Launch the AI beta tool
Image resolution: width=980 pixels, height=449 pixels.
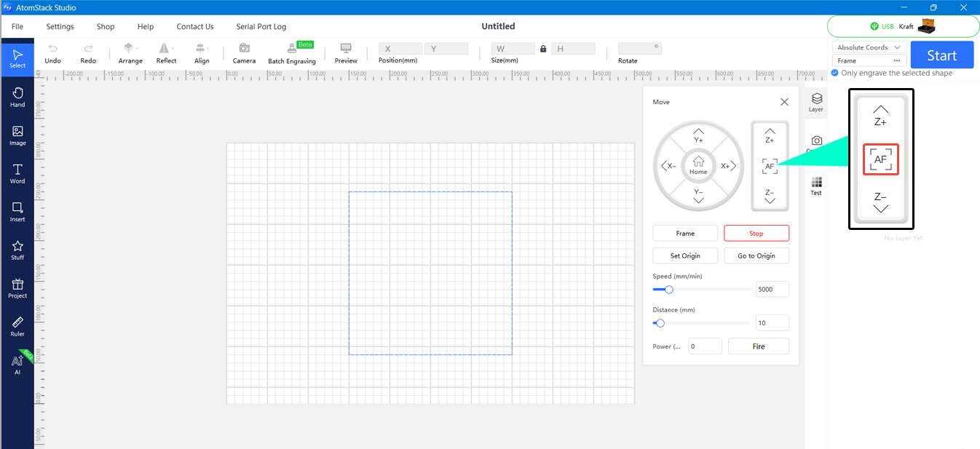[17, 364]
